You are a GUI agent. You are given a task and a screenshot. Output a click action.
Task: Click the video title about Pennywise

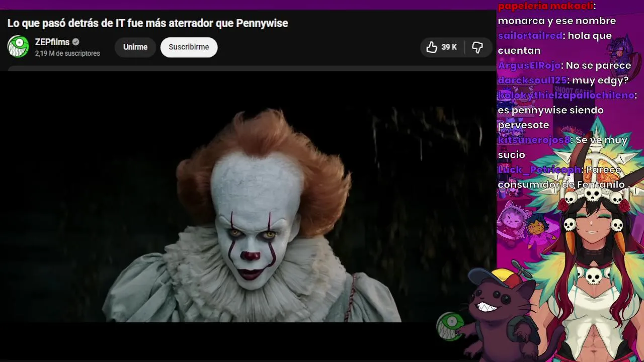147,23
